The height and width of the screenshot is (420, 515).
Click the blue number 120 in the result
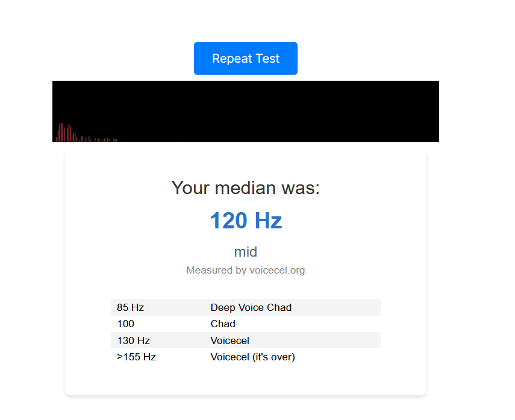pos(228,221)
